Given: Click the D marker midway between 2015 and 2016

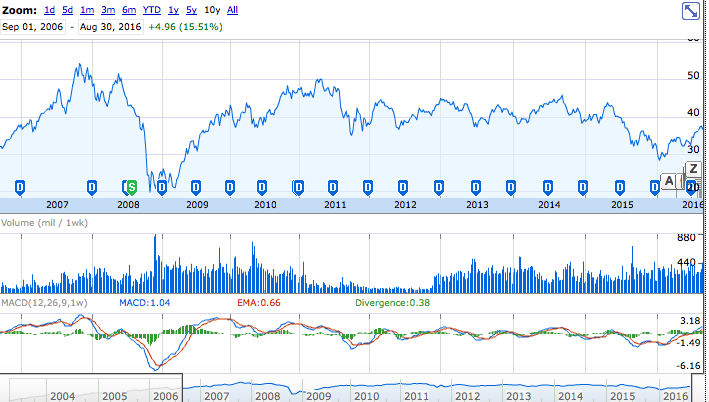Looking at the screenshot, I should pyautogui.click(x=655, y=187).
